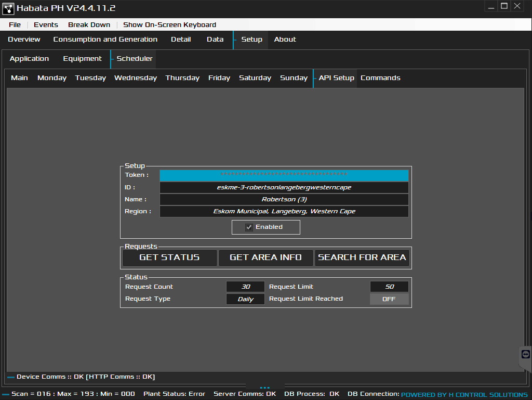Click Show On-Screen Keyboard menu item

point(170,25)
